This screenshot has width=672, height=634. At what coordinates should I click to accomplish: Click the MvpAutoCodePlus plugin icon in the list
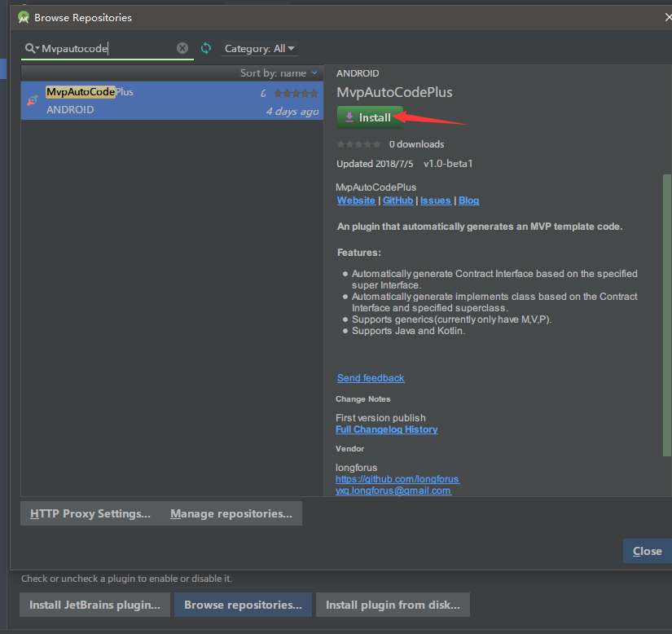coord(33,101)
